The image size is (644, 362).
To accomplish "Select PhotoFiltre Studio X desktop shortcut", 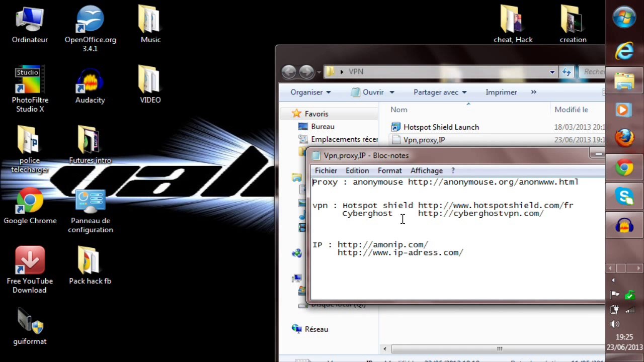I will click(30, 89).
